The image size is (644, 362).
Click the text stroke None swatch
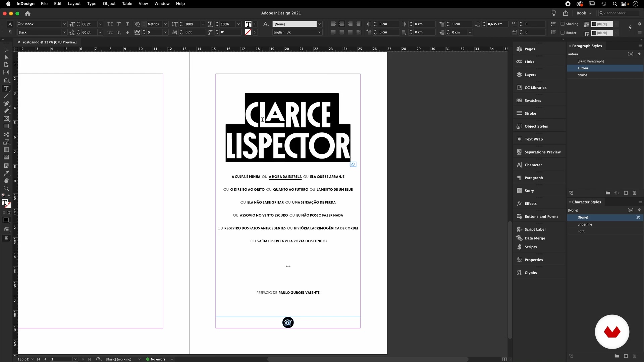[x=248, y=32]
